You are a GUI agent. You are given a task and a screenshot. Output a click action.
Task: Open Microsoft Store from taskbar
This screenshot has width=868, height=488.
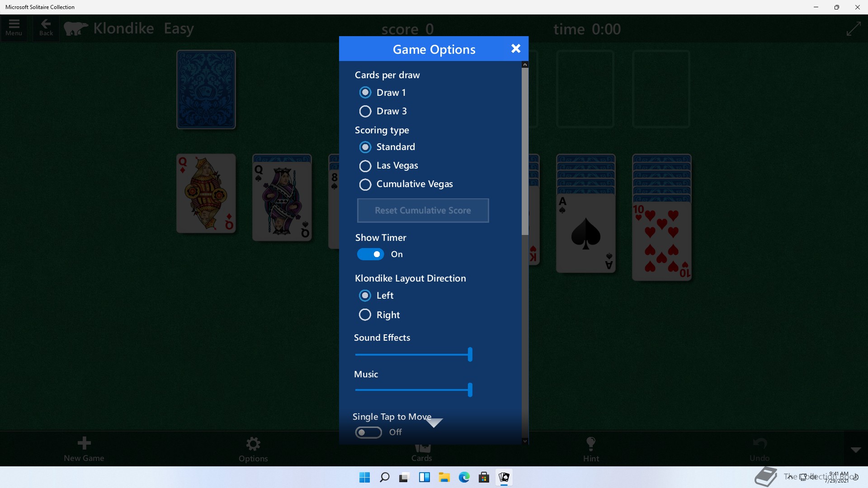point(484,477)
